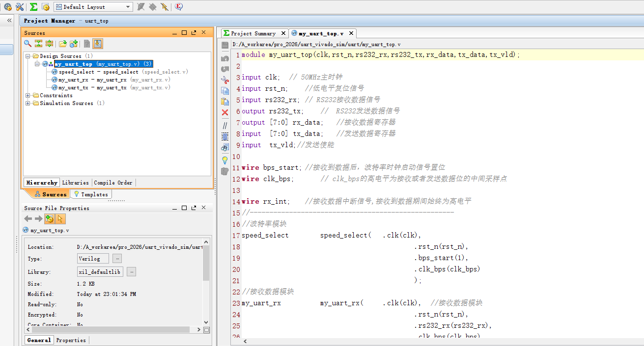Open the Default Layout dropdown

click(93, 7)
